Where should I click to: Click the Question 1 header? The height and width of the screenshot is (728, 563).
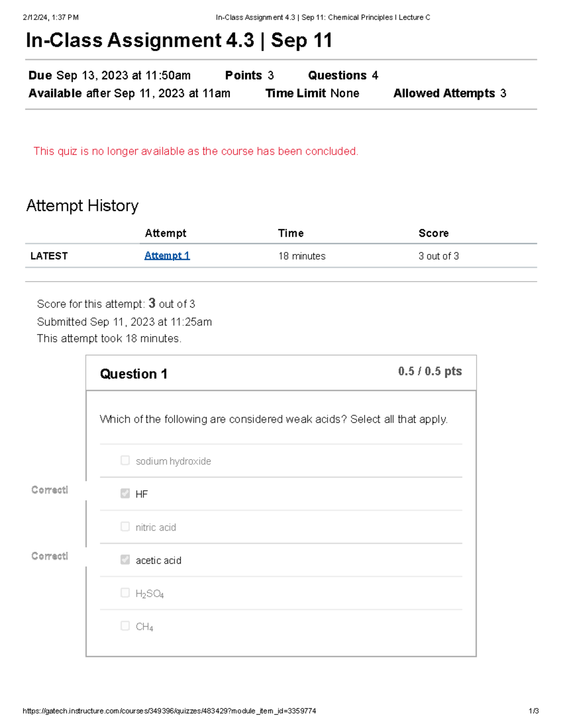134,374
